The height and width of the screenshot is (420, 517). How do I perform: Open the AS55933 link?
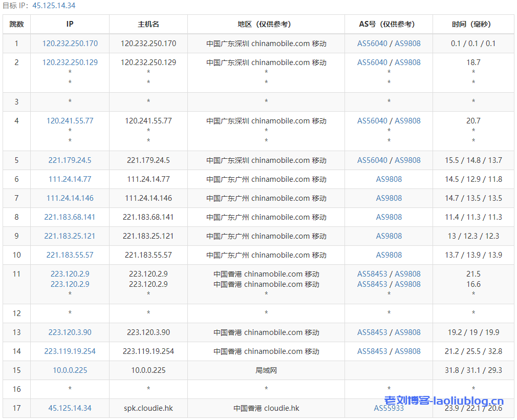(389, 408)
